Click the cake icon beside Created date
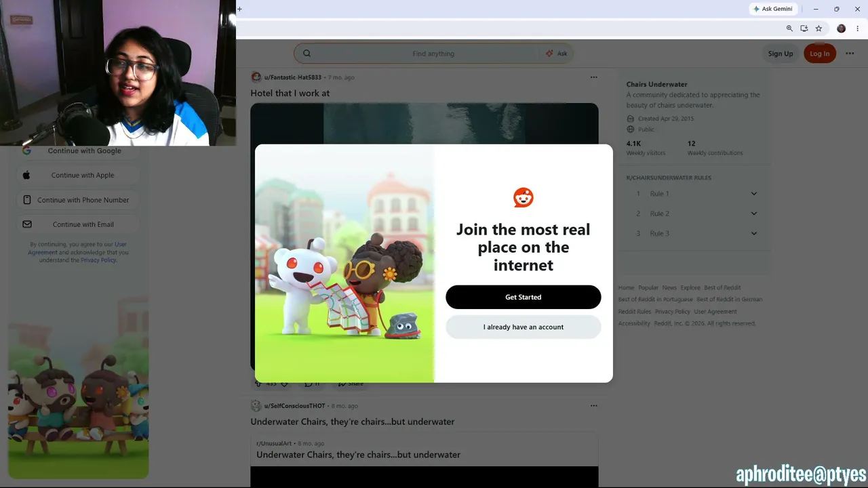 click(631, 119)
